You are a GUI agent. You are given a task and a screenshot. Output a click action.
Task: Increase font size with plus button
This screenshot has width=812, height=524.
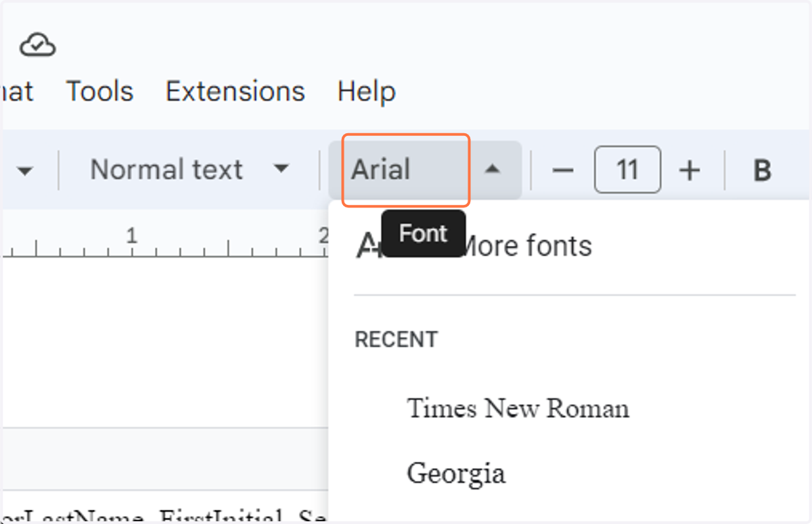(689, 170)
